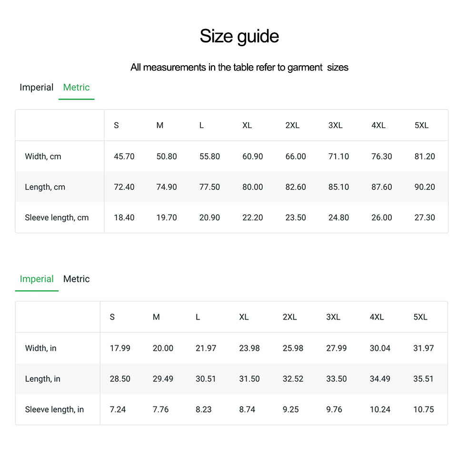The height and width of the screenshot is (476, 476).
Task: Click the 30.04 width inches value
Action: 380,348
